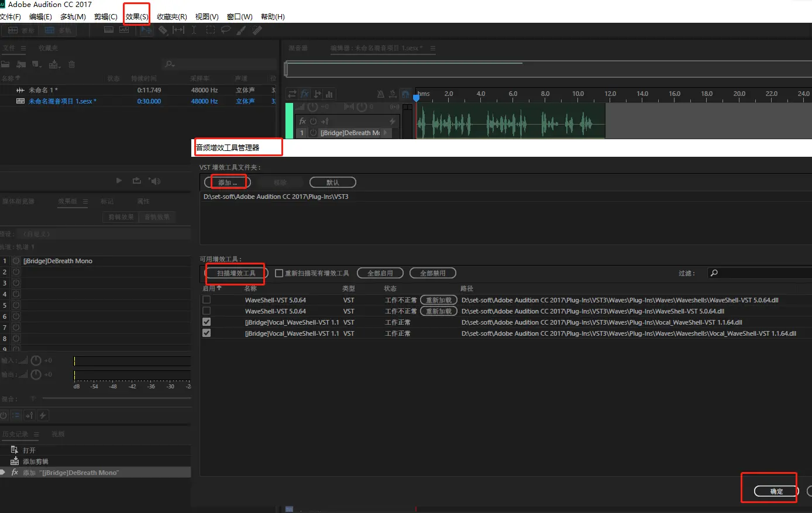Image resolution: width=812 pixels, height=513 pixels.
Task: Click the 添加... button for VST folder
Action: click(x=228, y=183)
